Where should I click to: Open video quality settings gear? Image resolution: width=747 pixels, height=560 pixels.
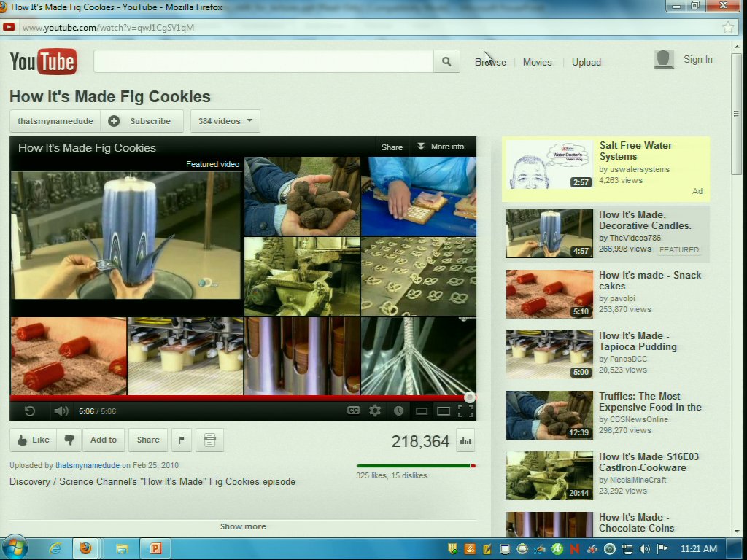pos(375,411)
